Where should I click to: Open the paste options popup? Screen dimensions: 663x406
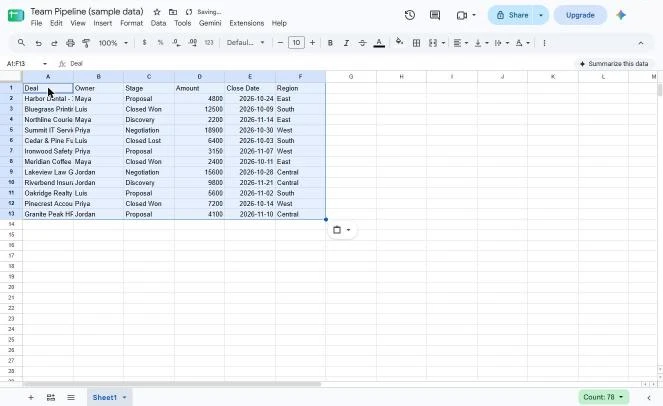point(342,230)
